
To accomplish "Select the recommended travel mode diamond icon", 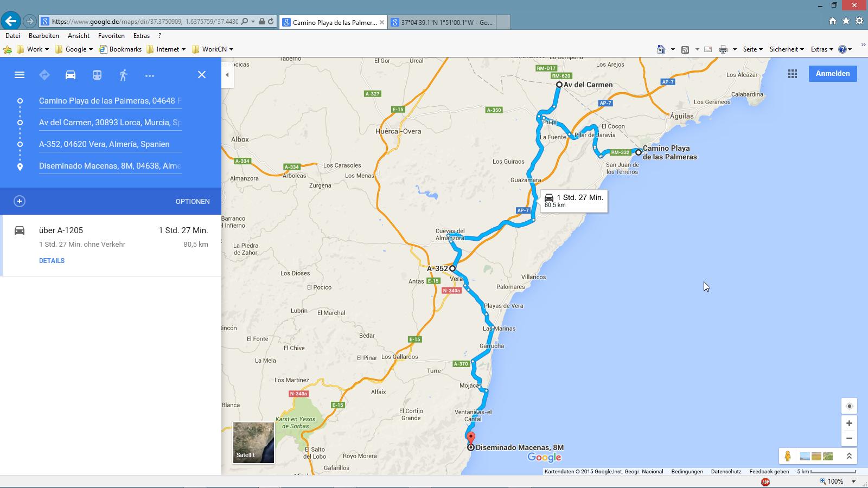I will coord(44,75).
